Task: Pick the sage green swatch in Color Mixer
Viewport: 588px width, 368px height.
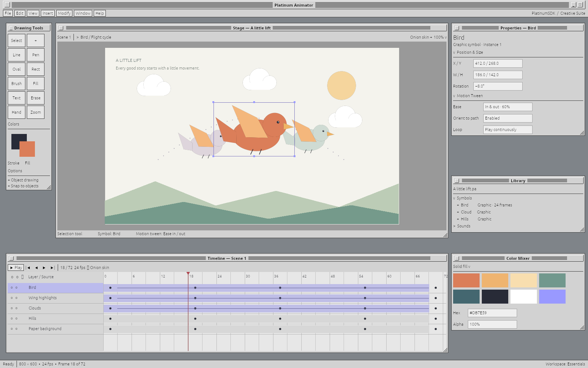Action: click(x=552, y=280)
